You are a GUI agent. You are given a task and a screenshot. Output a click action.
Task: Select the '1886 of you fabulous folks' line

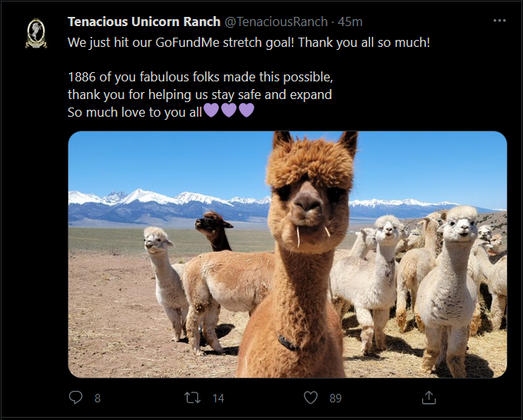pos(200,77)
